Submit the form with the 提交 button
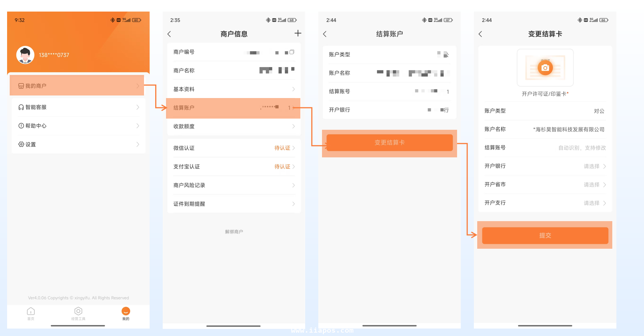Image resolution: width=644 pixels, height=336 pixels. coord(545,235)
